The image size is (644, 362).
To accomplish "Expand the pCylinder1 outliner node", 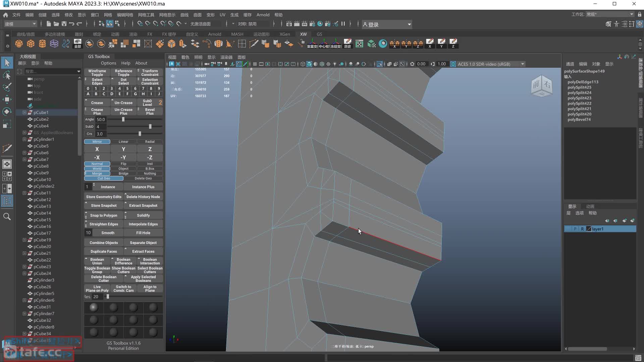I will click(x=24, y=139).
